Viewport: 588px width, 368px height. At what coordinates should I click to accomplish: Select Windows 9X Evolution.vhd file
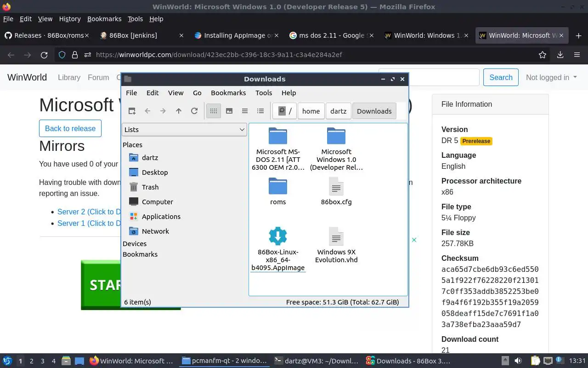[336, 246]
